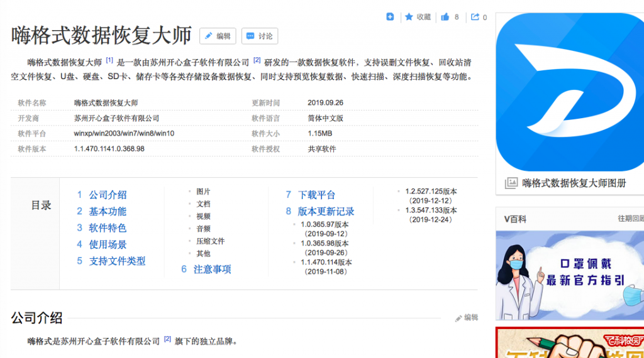Jump to 注意事项 section
Image resolution: width=644 pixels, height=358 pixels.
(213, 269)
